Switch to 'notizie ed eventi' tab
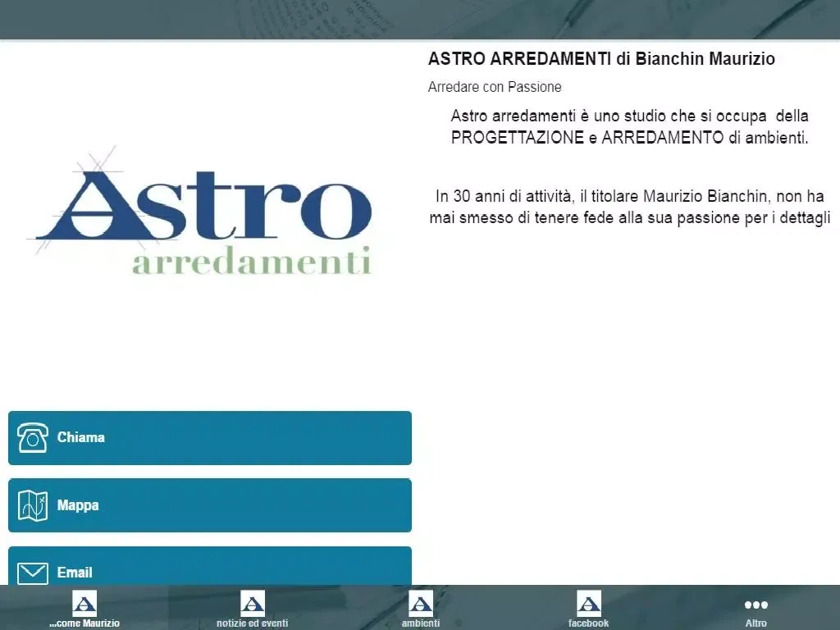This screenshot has width=840, height=630. (253, 608)
